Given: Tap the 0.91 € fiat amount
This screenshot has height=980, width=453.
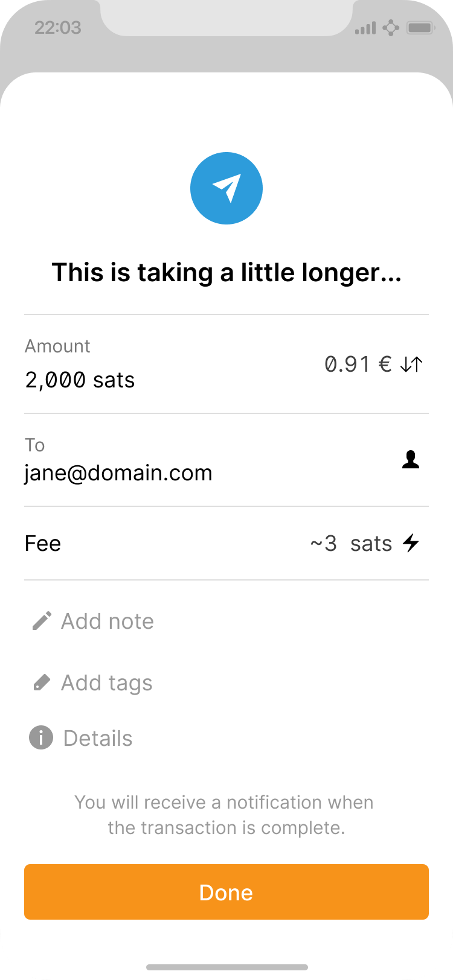Looking at the screenshot, I should [358, 364].
